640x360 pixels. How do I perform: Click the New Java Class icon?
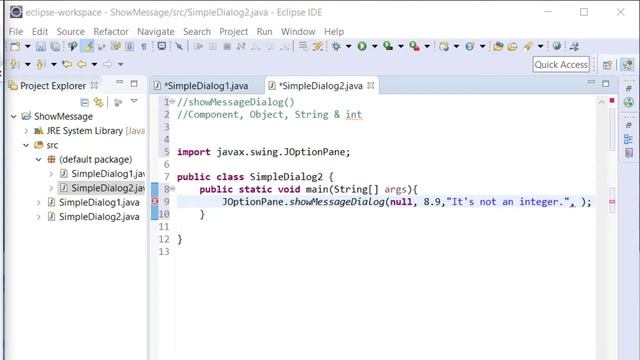coord(470,47)
